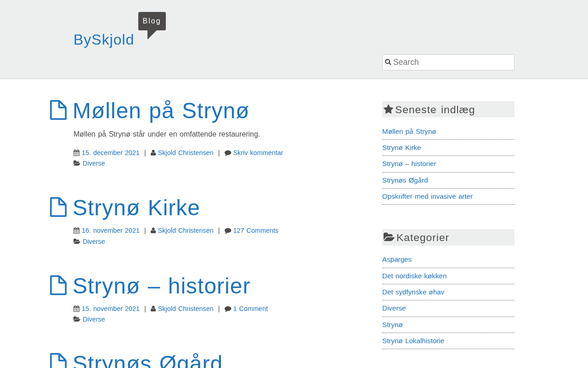
Task: Open the date link 16. november 2021
Action: (111, 230)
